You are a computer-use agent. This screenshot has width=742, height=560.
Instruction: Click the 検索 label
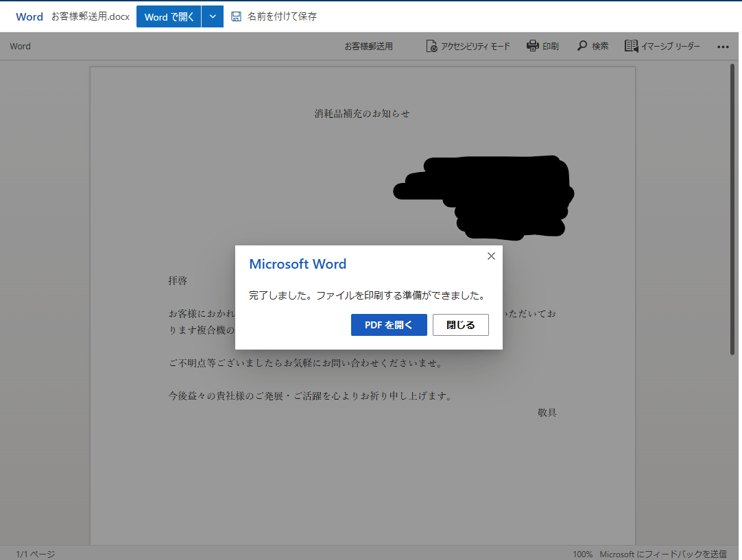[x=600, y=47]
